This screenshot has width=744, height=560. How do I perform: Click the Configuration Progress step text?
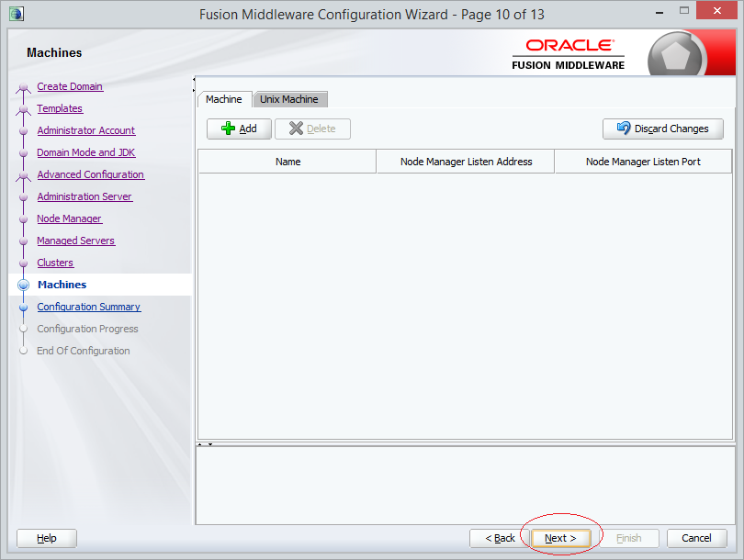coord(87,329)
